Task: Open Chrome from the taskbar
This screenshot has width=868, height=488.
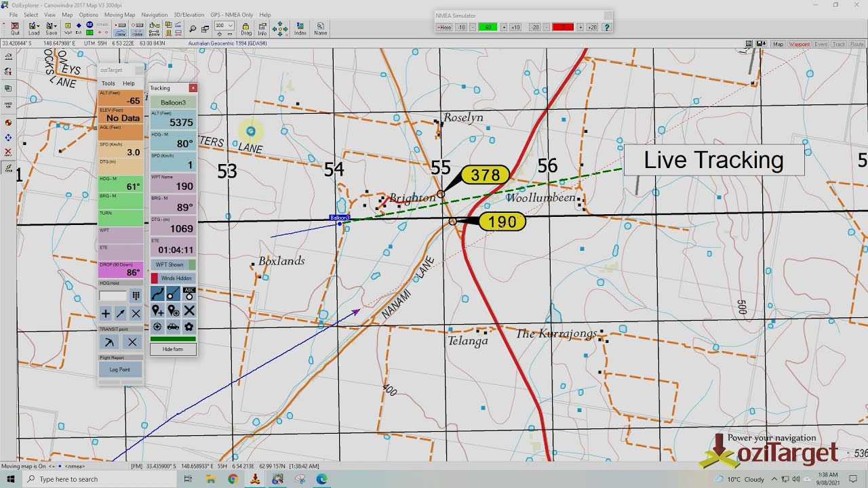Action: tap(233, 479)
